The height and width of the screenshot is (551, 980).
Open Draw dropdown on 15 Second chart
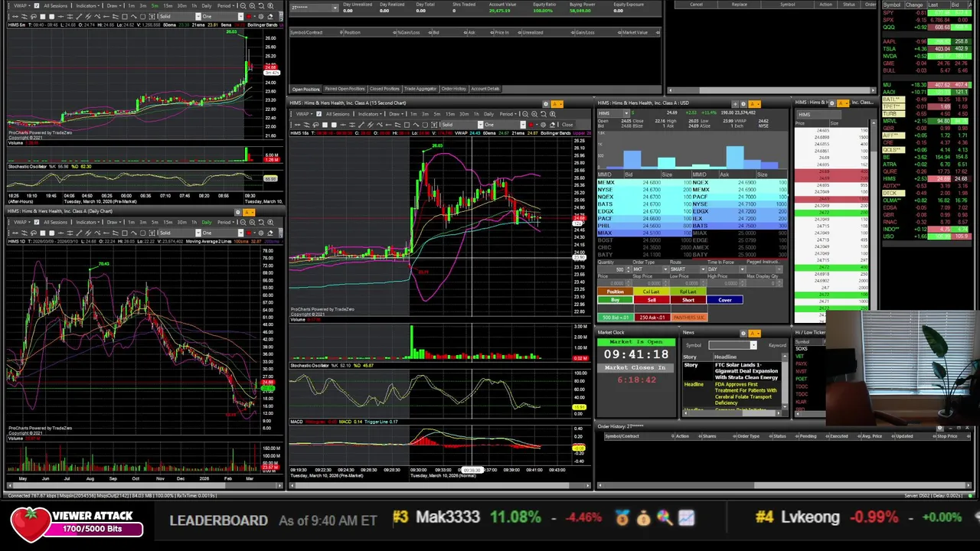(396, 114)
